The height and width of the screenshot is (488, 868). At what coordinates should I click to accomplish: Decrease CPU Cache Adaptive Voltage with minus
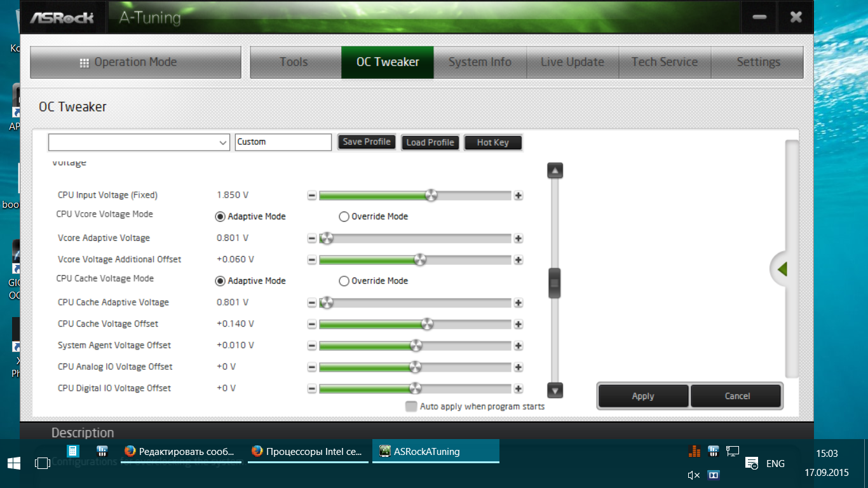pos(311,303)
